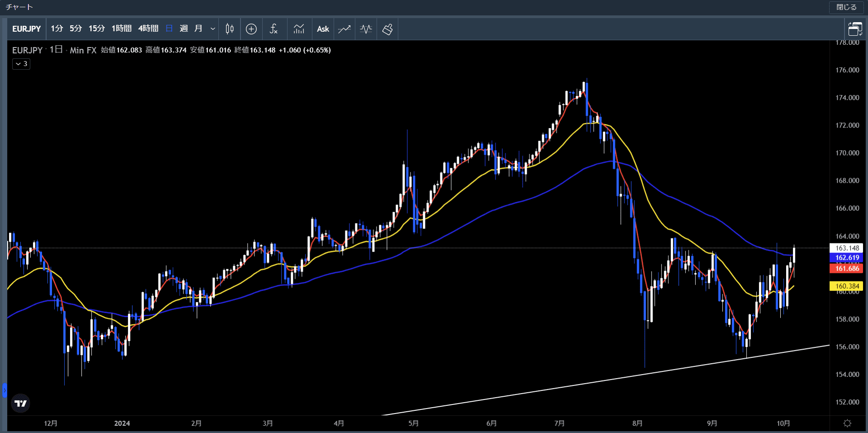The width and height of the screenshot is (868, 433).
Task: Click the paintbrush clear drawings icon
Action: (x=387, y=29)
